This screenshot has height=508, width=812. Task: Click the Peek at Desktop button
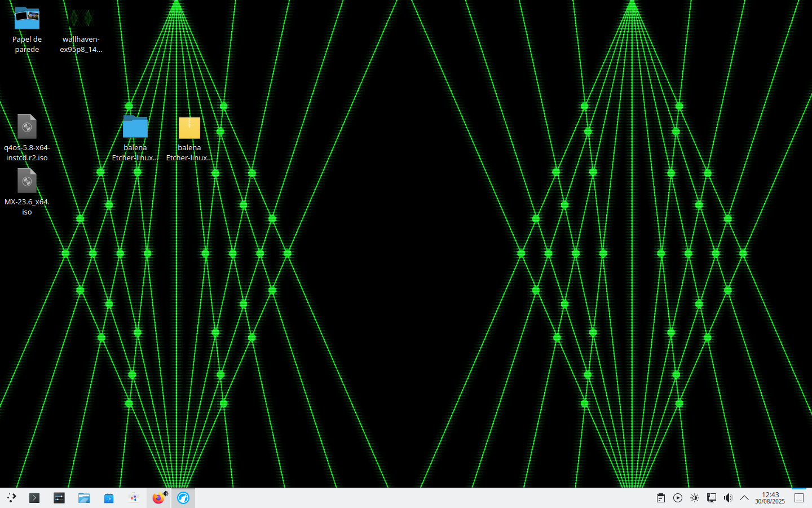coord(799,498)
